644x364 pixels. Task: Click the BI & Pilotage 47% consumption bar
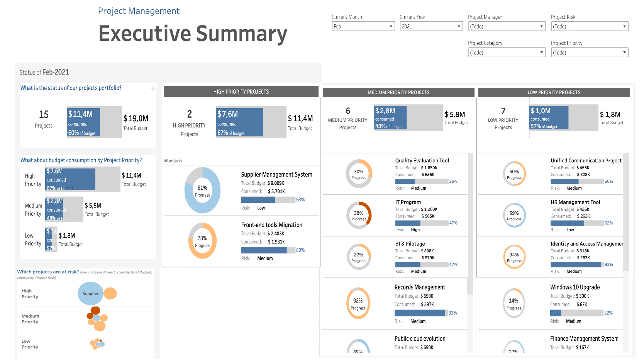click(x=422, y=265)
